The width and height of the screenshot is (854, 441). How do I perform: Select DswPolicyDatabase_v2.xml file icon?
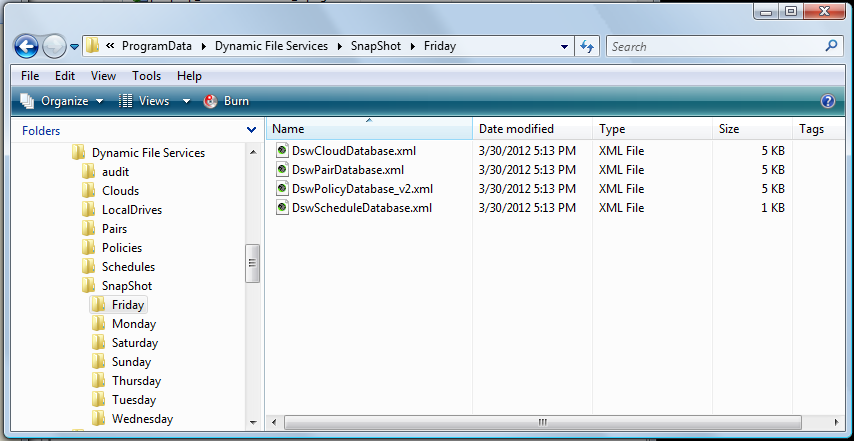(x=282, y=188)
